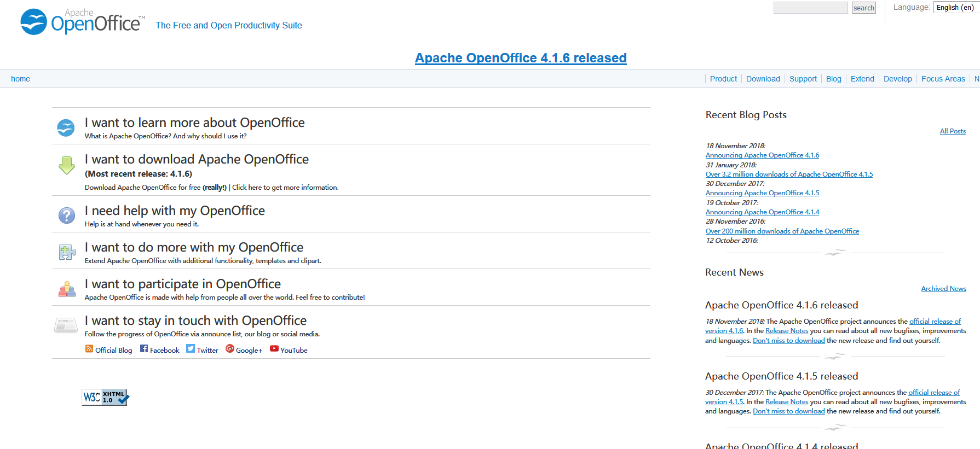This screenshot has width=980, height=449.
Task: Open official release of version 4.1.6 link
Action: point(935,322)
